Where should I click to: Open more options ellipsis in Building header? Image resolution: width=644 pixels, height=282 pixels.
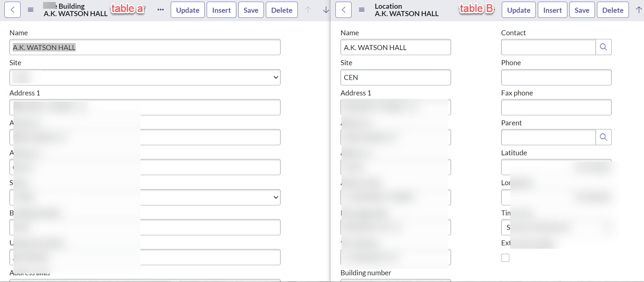[x=161, y=10]
